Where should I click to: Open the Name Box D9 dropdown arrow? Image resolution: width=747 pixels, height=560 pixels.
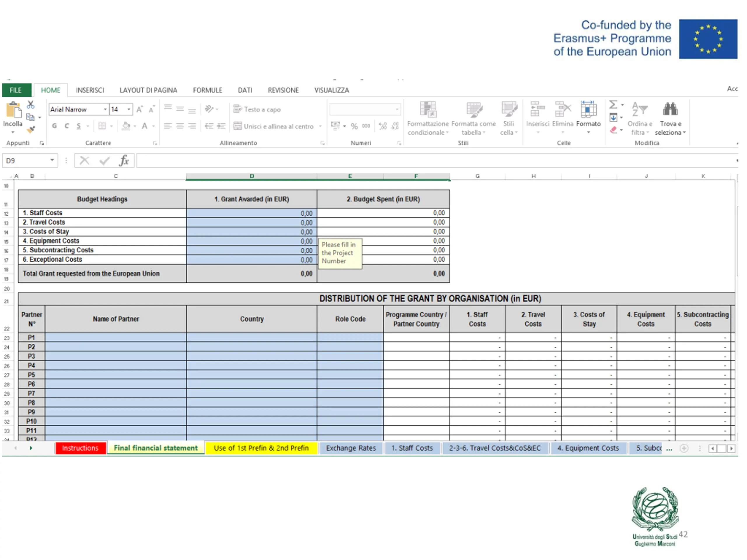coord(52,160)
